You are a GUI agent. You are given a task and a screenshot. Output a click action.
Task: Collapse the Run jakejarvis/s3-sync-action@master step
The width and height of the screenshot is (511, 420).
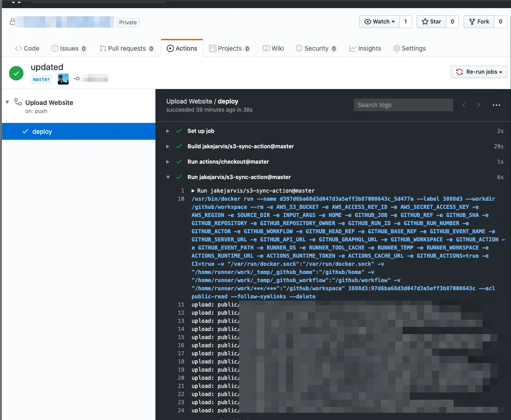coord(168,177)
